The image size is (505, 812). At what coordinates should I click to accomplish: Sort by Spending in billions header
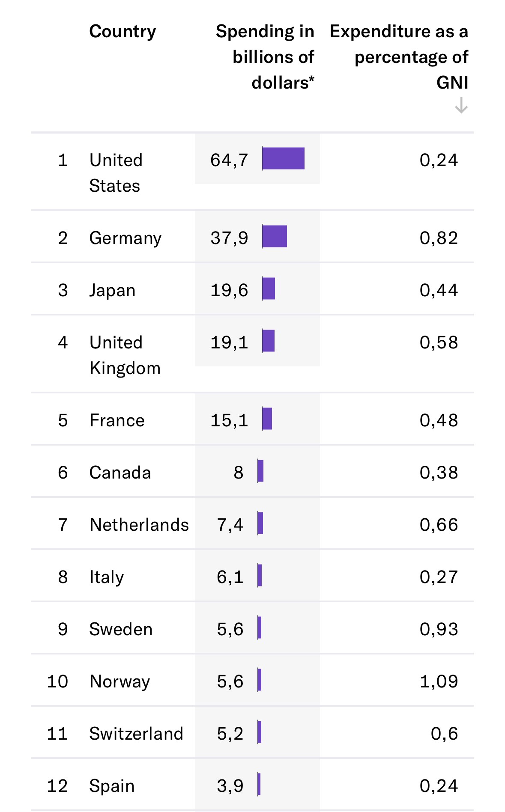click(x=265, y=57)
